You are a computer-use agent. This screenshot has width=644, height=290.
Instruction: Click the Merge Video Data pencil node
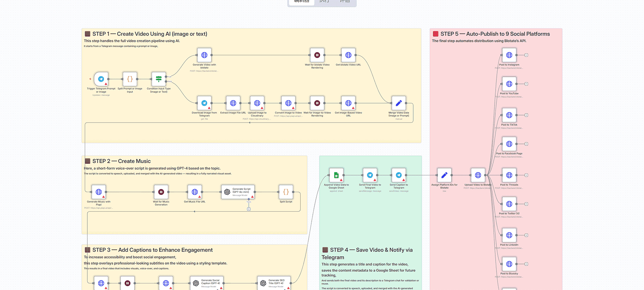[x=399, y=103]
